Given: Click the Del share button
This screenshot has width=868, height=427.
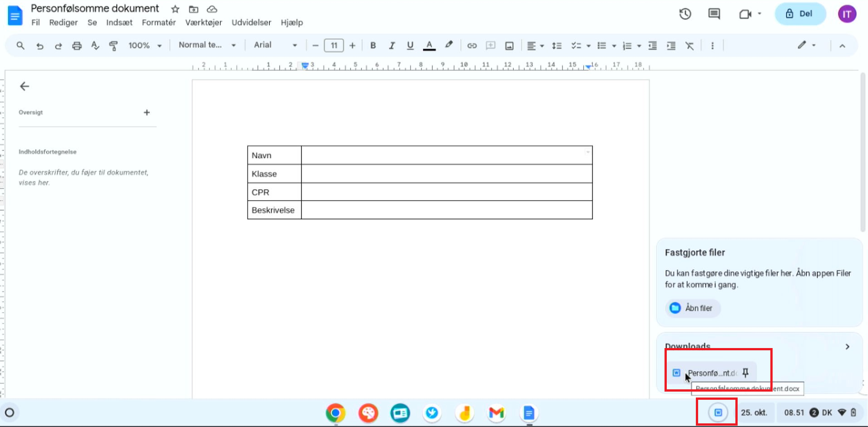Looking at the screenshot, I should point(800,14).
